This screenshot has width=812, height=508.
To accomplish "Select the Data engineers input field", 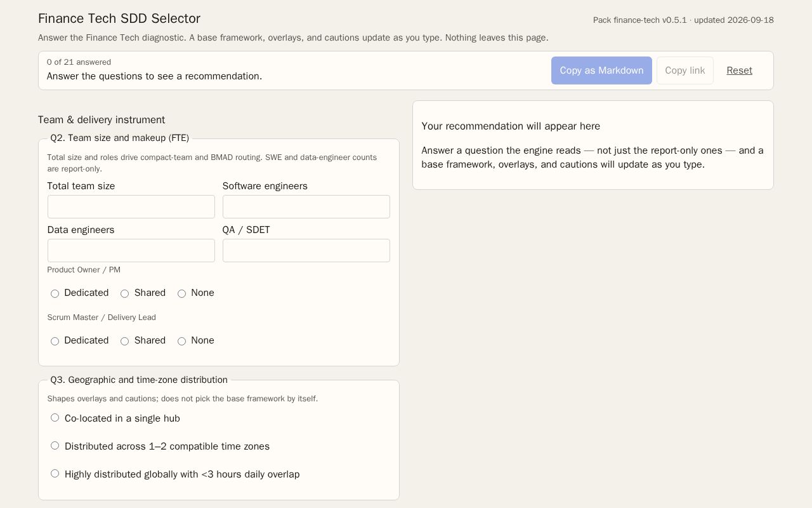I will pyautogui.click(x=131, y=250).
